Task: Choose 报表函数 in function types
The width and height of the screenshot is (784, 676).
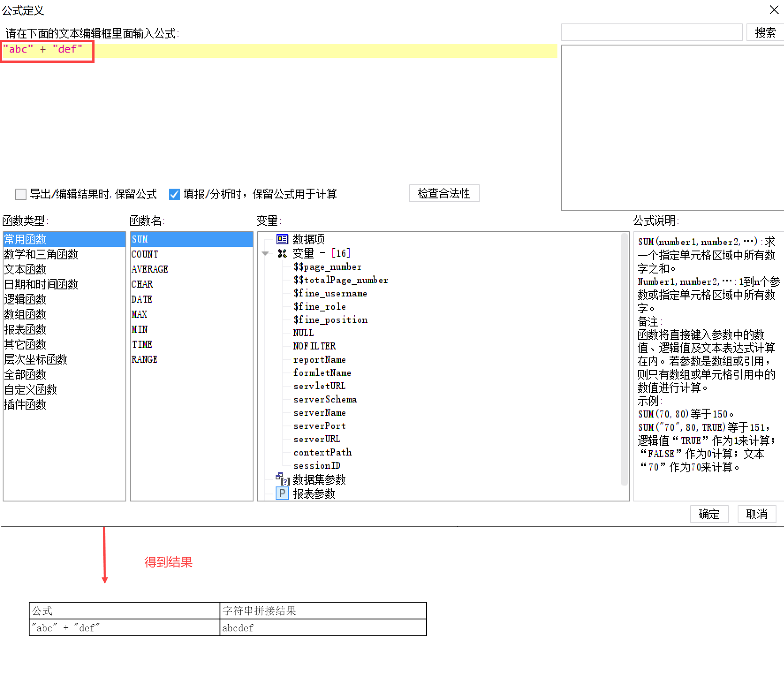Action: tap(64, 330)
